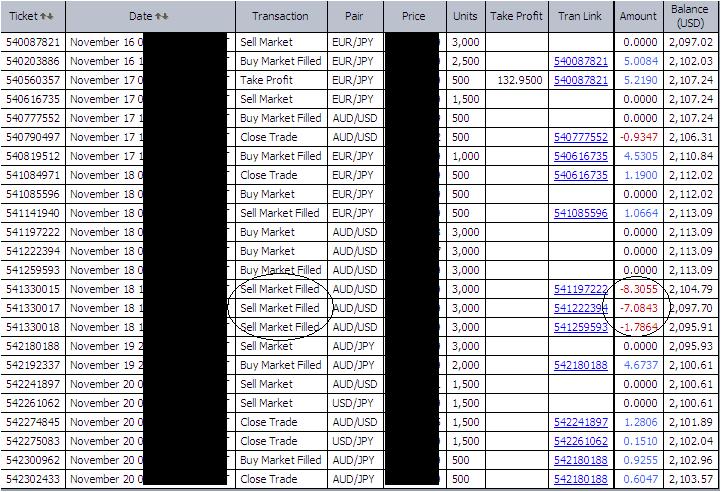This screenshot has width=721, height=492.
Task: Select the negative amount -0.9347
Action: click(639, 137)
